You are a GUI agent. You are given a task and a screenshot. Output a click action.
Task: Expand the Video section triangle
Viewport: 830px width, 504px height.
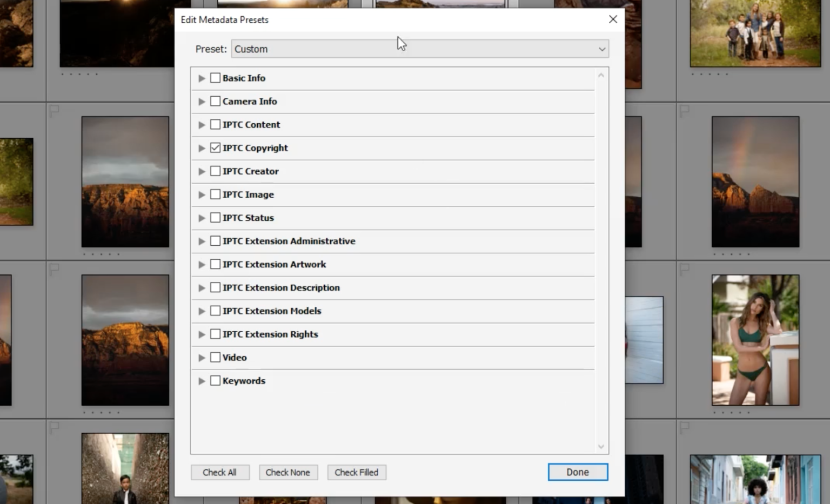(x=202, y=357)
